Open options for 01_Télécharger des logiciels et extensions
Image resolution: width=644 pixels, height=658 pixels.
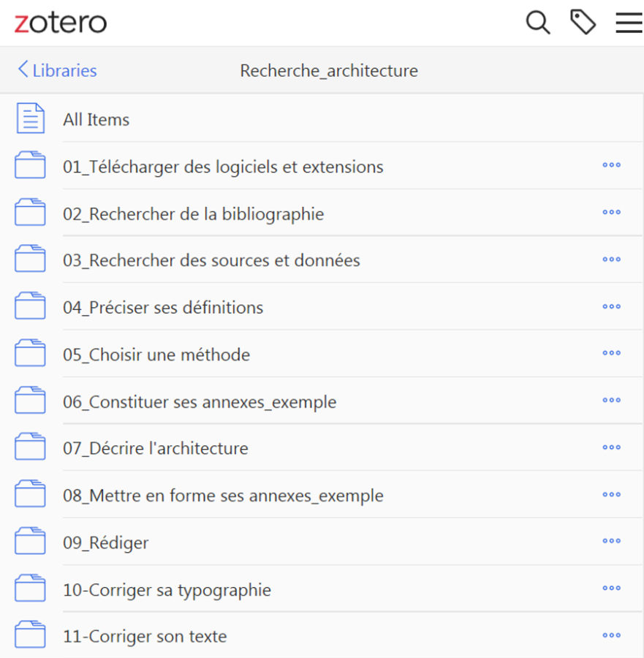(x=611, y=165)
